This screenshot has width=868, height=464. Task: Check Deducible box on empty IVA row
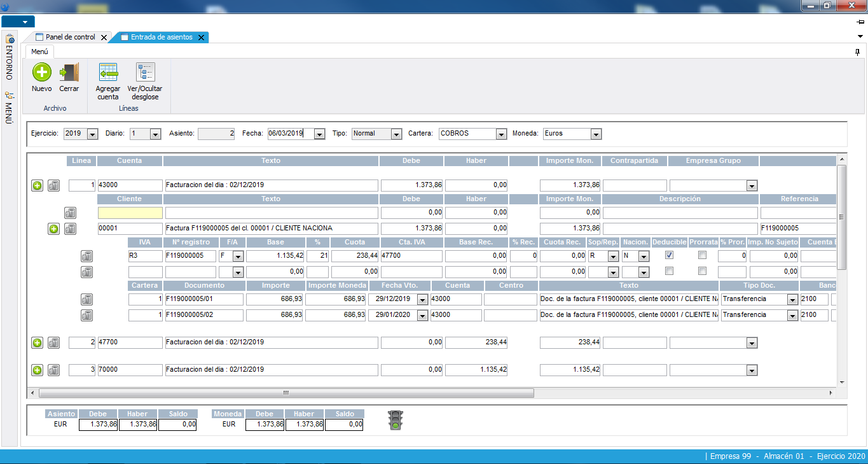click(x=669, y=271)
